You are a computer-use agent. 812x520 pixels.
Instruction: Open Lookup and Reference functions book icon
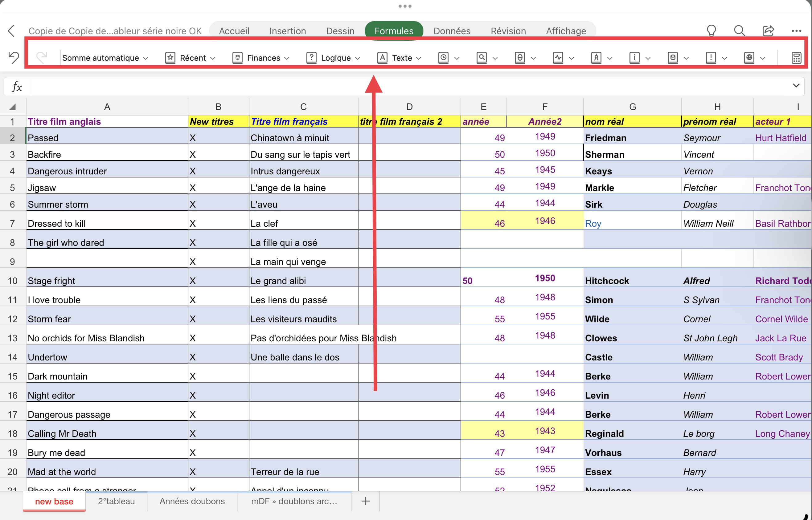486,58
